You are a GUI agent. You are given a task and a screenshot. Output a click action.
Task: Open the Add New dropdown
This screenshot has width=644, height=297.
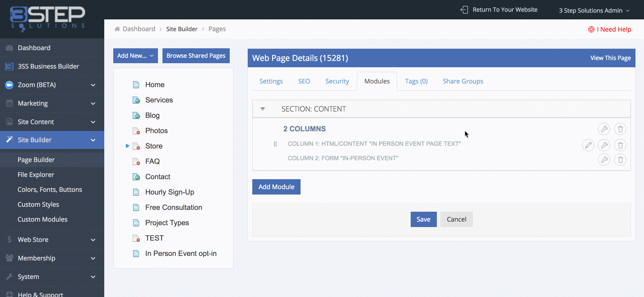[135, 56]
